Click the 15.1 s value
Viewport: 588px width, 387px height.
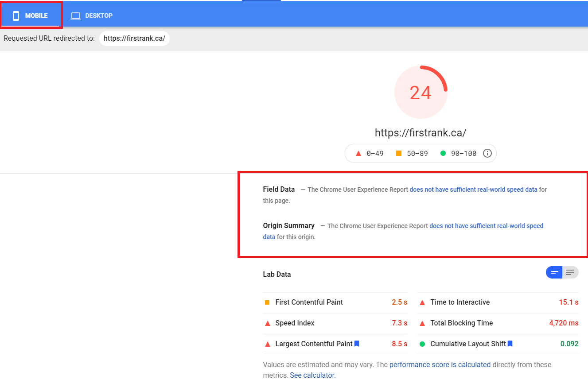[569, 302]
